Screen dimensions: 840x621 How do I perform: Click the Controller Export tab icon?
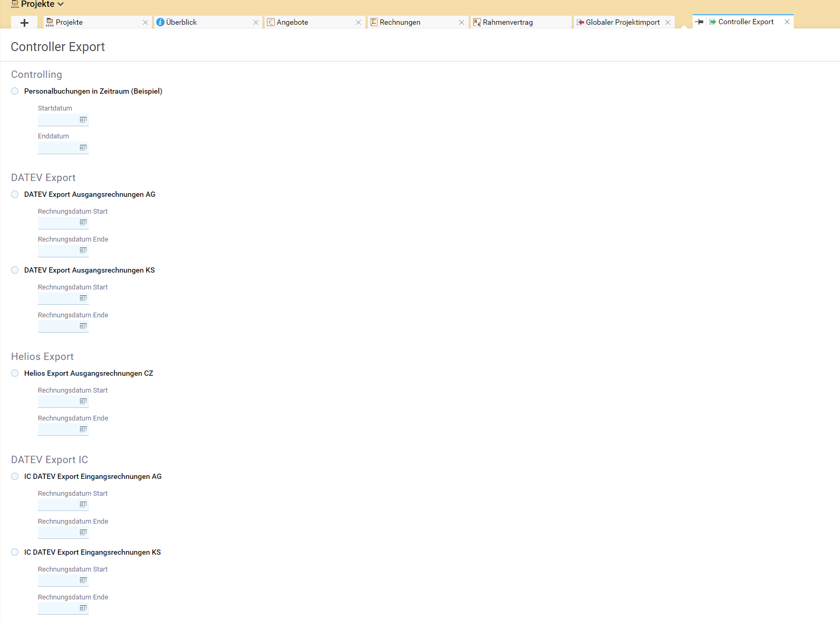coord(713,22)
